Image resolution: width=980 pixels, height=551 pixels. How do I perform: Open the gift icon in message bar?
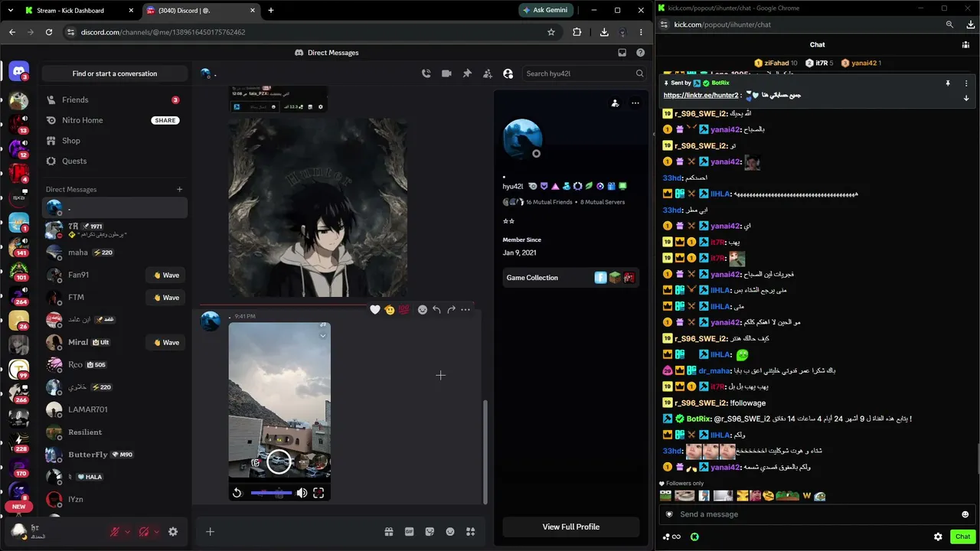[389, 532]
